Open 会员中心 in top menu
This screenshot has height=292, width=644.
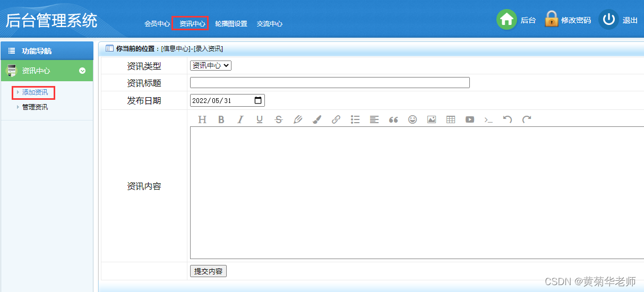[157, 24]
